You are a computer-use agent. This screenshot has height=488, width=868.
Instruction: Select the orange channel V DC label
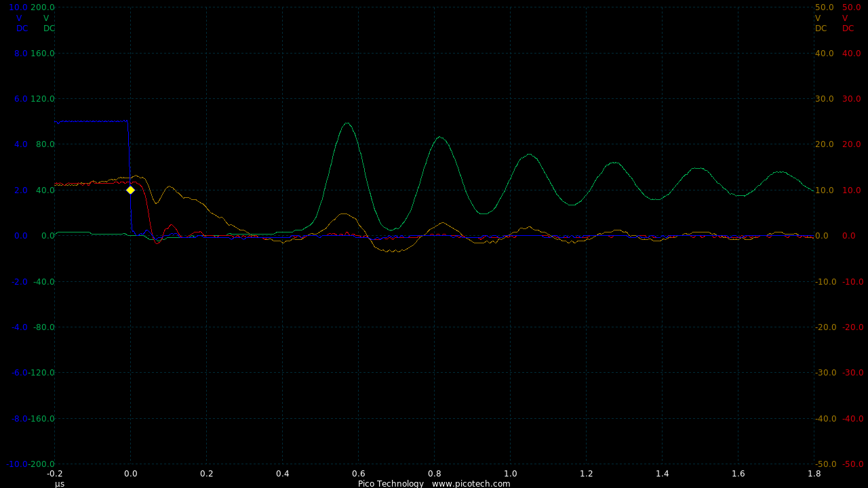[821, 23]
